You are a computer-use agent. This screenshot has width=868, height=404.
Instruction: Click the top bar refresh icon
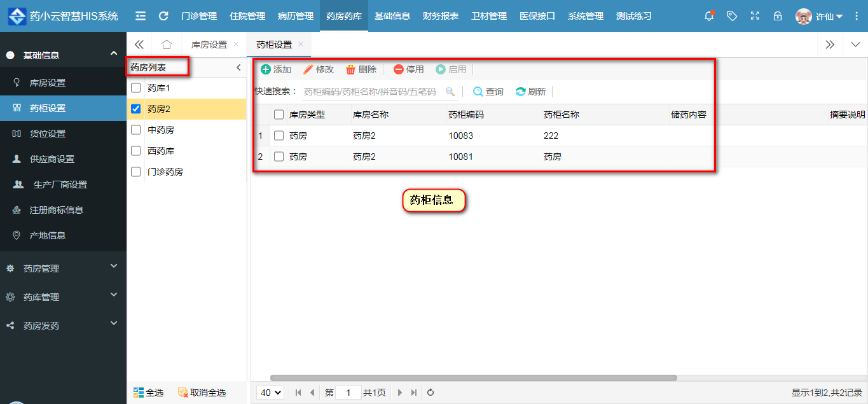coord(163,16)
